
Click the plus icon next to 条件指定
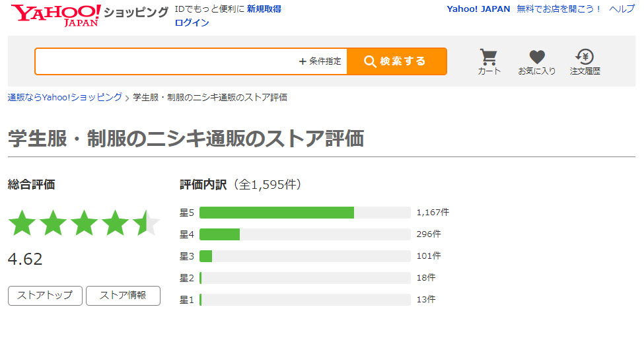tap(303, 61)
